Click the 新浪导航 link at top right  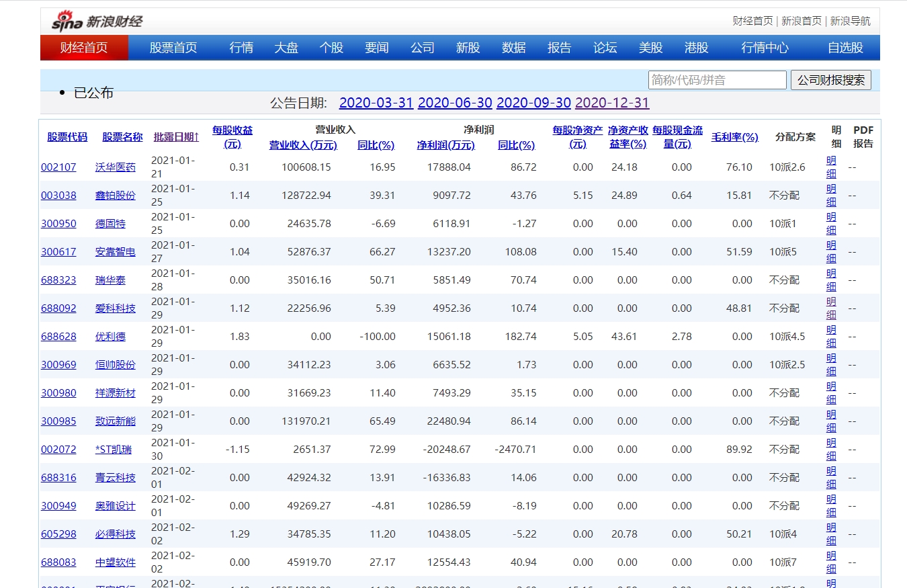(850, 21)
